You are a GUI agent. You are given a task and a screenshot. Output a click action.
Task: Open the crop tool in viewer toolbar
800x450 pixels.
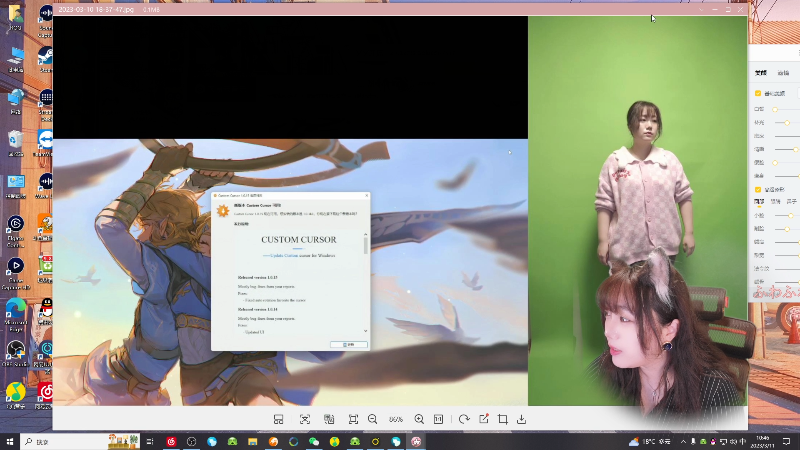pyautogui.click(x=503, y=419)
